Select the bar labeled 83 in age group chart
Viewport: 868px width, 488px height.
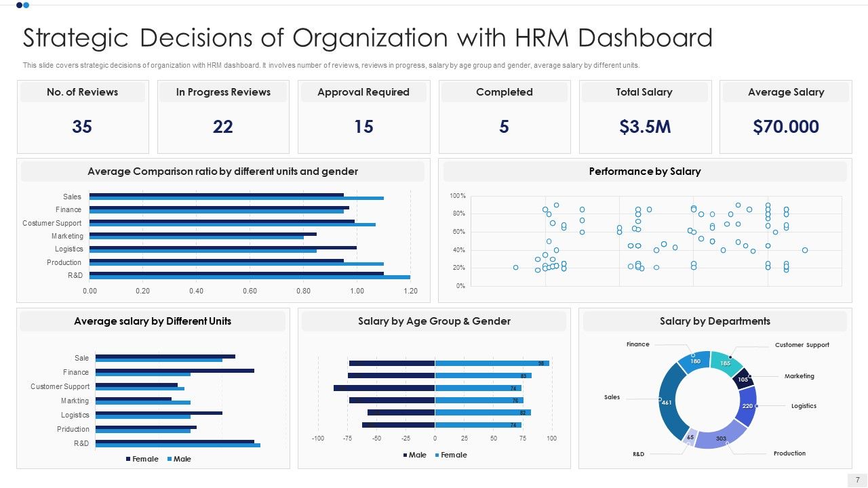(x=483, y=375)
